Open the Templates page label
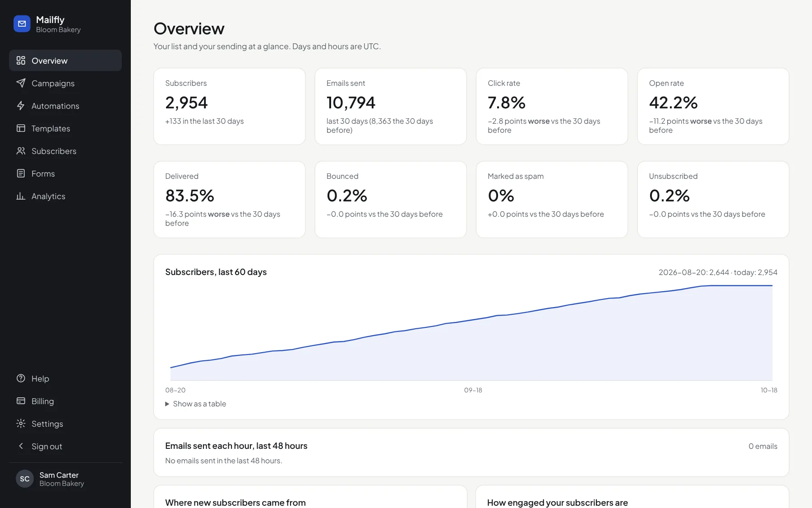 pos(51,128)
